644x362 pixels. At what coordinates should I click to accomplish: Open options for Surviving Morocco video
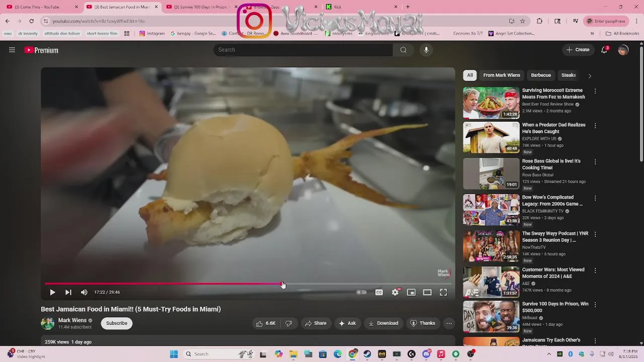595,92
